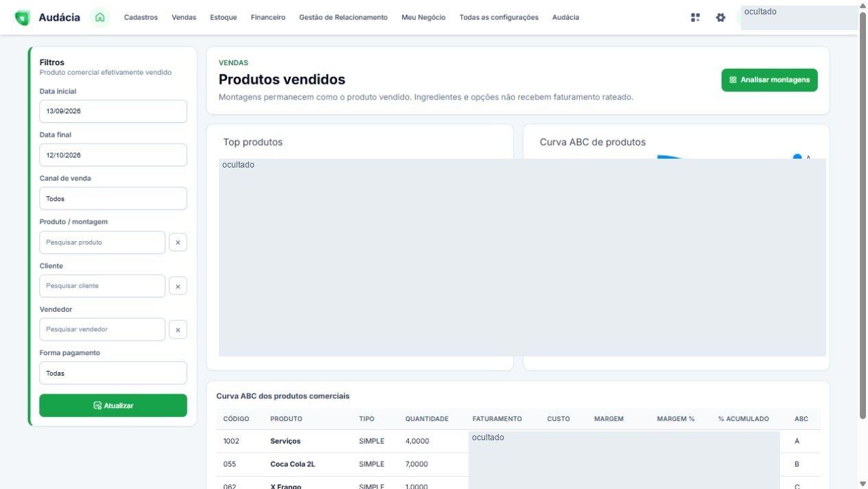Open the Forma pagamento dropdown
This screenshot has height=489, width=868.
tap(113, 373)
